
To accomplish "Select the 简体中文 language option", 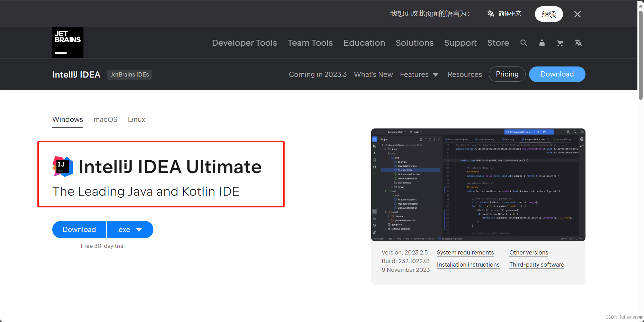I will tap(510, 14).
